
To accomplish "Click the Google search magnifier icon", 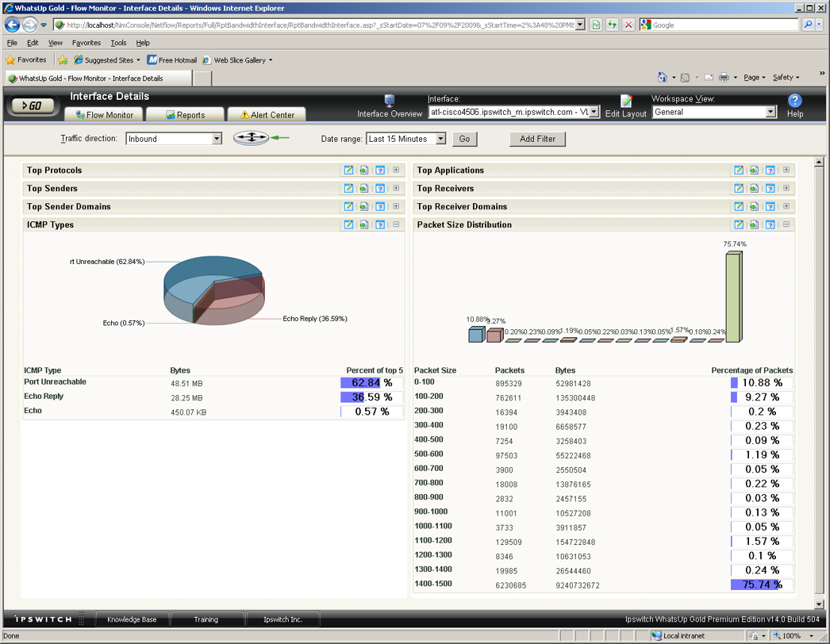I will point(808,25).
